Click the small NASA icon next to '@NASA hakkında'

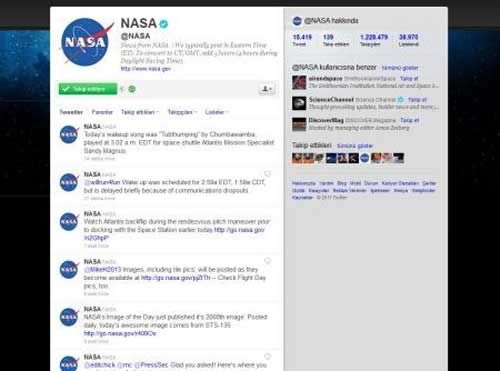(297, 21)
